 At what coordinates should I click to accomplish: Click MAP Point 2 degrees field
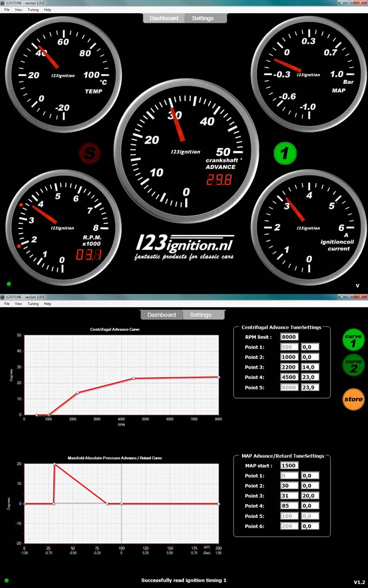click(310, 486)
